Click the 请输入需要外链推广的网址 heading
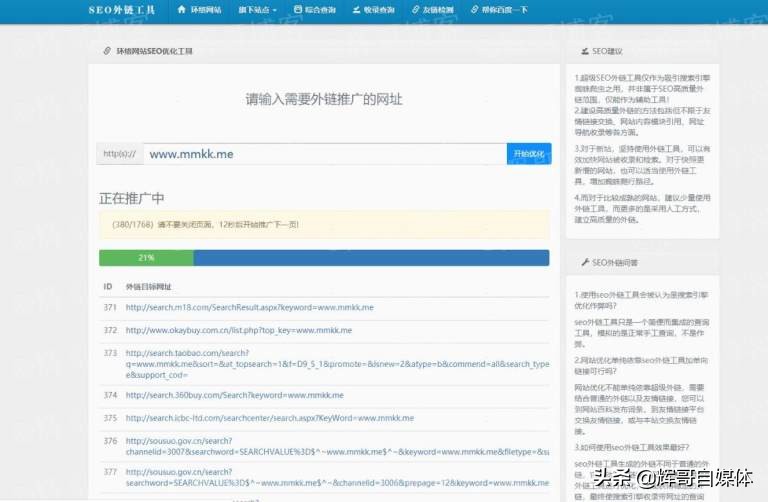 pos(324,99)
